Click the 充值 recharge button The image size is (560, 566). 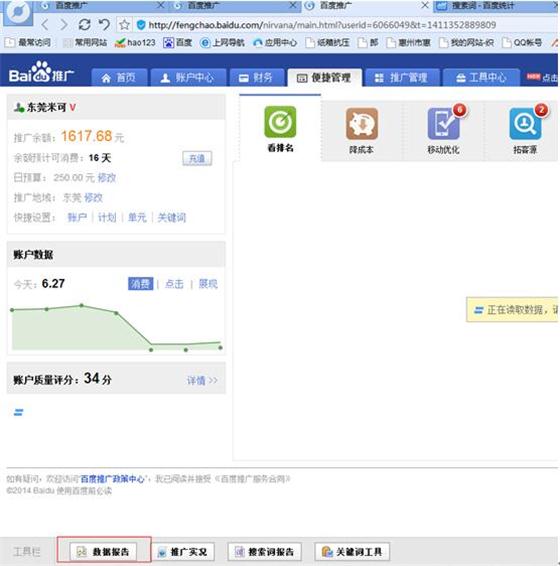197,158
